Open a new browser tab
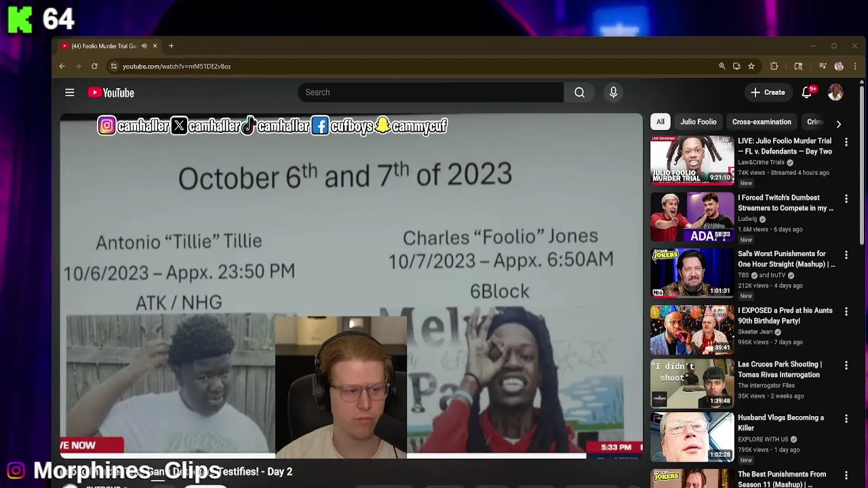The height and width of the screenshot is (488, 868). (x=171, y=45)
